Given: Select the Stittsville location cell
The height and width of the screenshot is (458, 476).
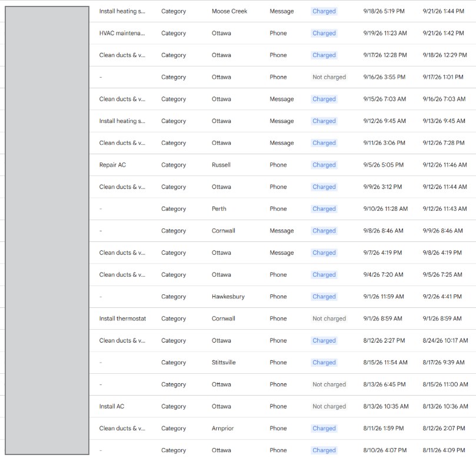Looking at the screenshot, I should pos(224,362).
